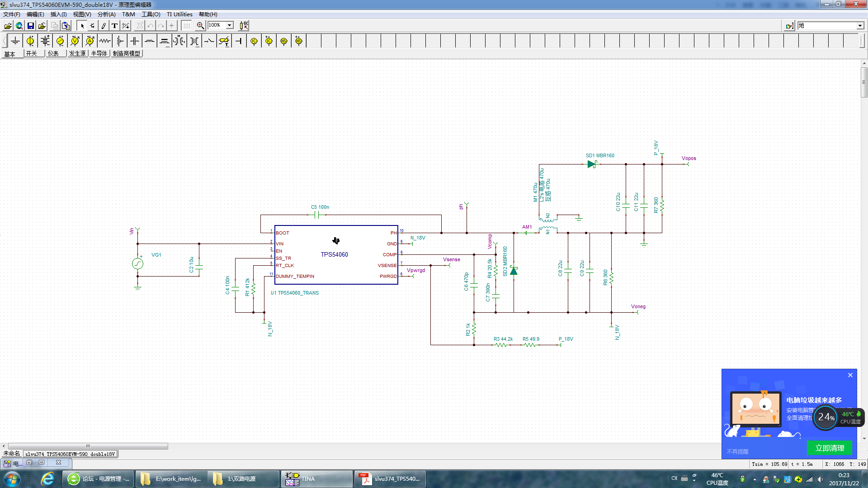Screen dimensions: 868x488
Task: Select the voltmeter component icon
Action: [x=75, y=41]
